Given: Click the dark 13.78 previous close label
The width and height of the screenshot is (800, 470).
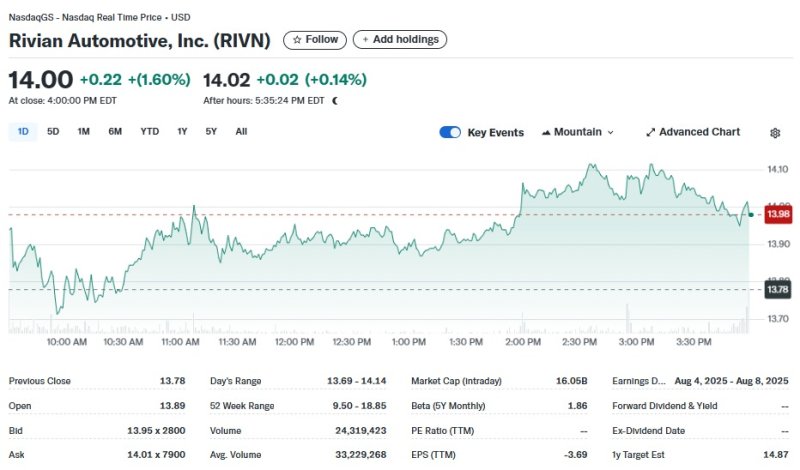Looking at the screenshot, I should pyautogui.click(x=778, y=290).
